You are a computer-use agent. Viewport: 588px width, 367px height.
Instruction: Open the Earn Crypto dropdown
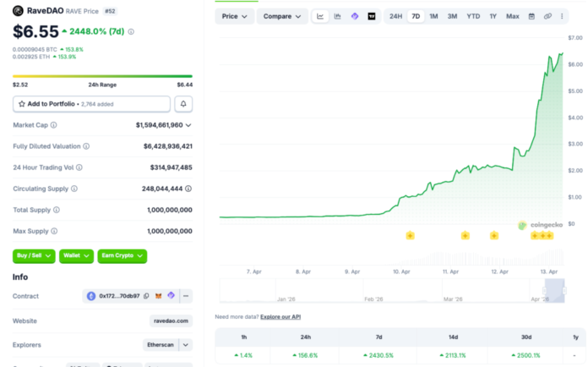coord(122,256)
